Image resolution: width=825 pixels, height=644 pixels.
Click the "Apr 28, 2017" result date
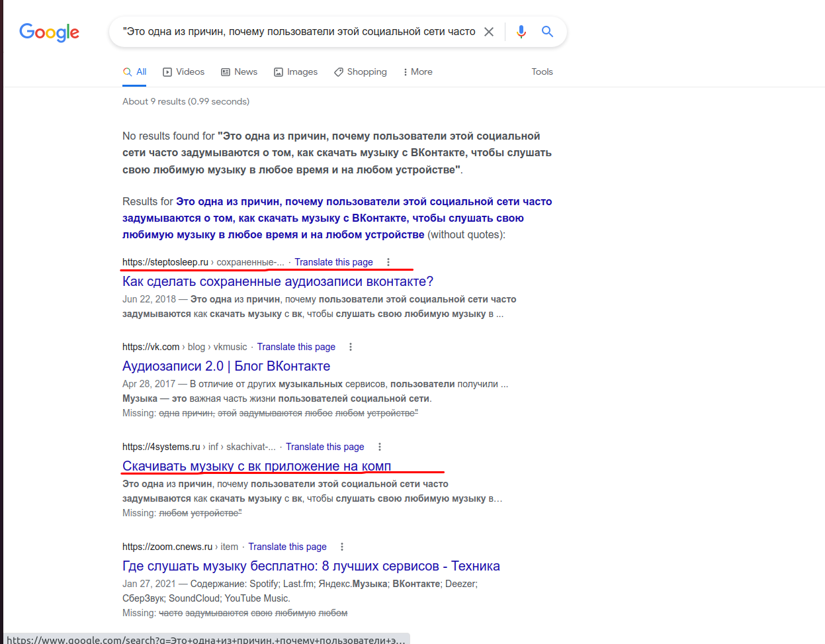click(x=149, y=384)
